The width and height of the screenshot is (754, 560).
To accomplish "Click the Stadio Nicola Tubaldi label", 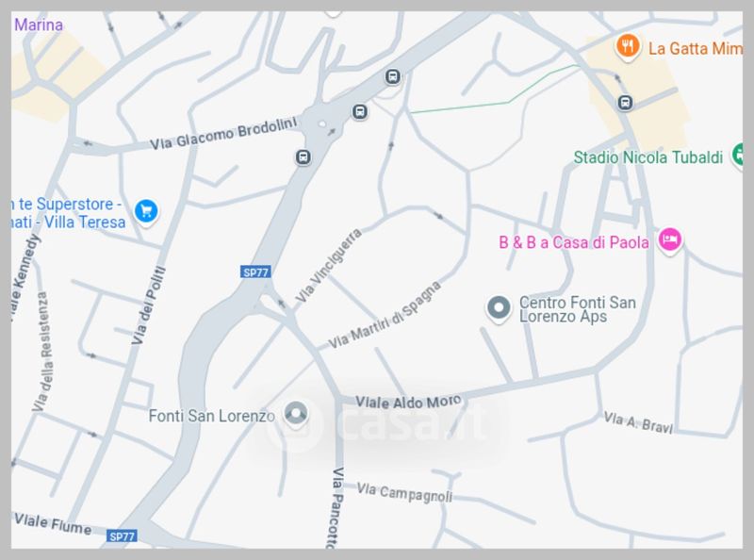I will (648, 157).
